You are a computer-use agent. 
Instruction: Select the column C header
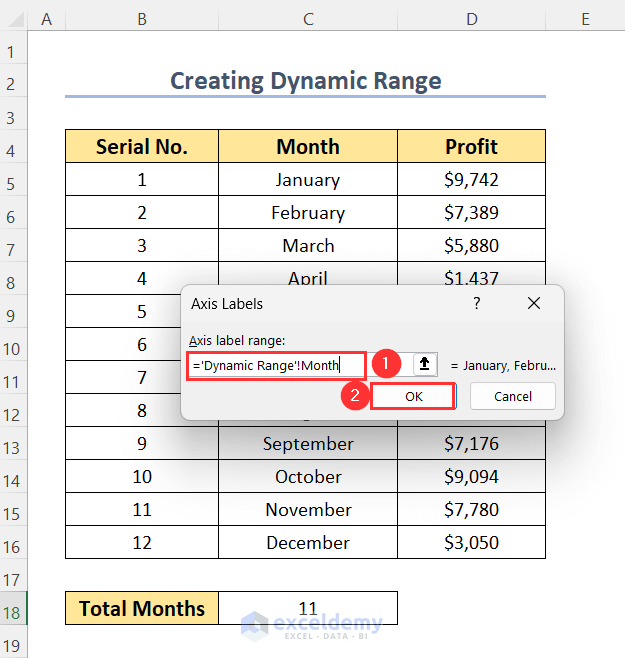308,18
